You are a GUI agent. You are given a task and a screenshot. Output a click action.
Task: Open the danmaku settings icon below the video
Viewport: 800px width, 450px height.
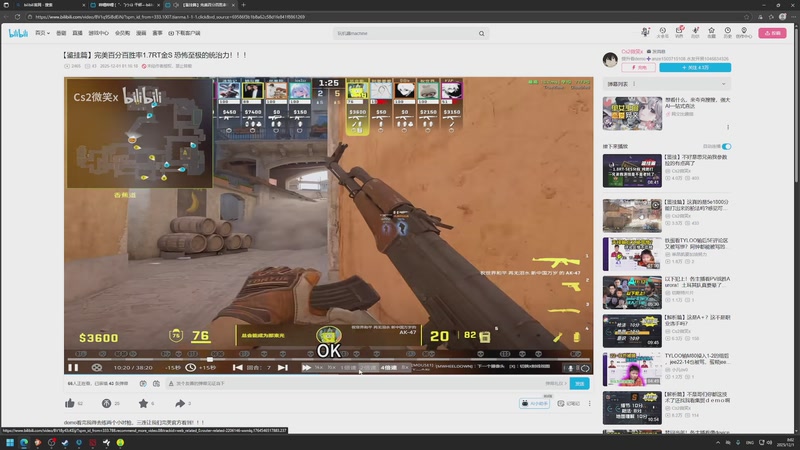tap(156, 383)
